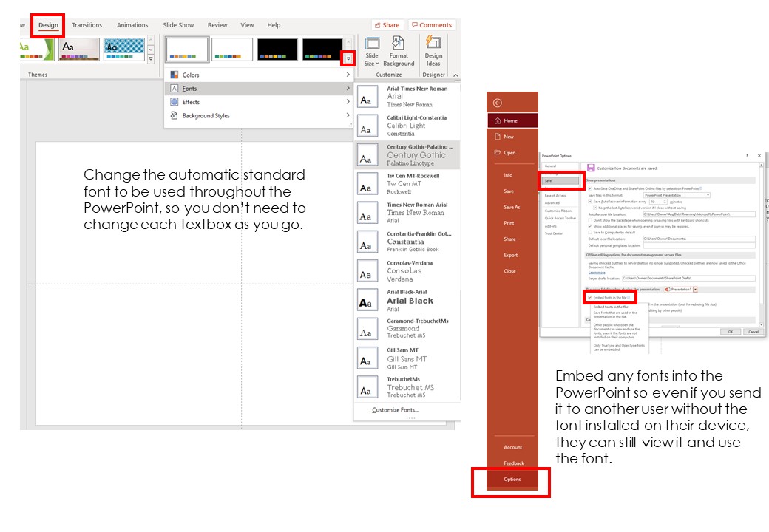Toggle Embed fonts in the file checkbox

point(590,297)
